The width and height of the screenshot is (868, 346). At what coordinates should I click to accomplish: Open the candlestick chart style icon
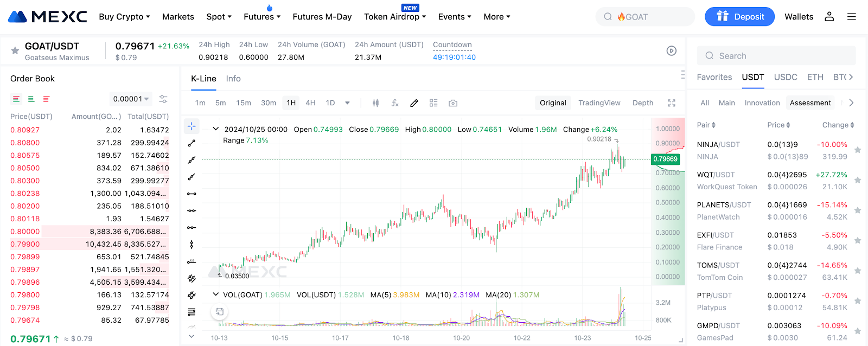(x=375, y=103)
